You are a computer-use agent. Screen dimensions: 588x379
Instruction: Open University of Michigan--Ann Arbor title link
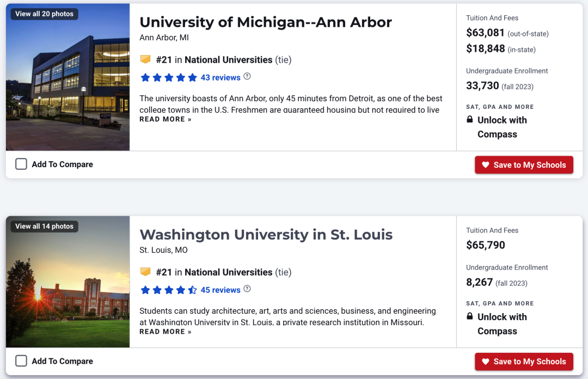[266, 22]
